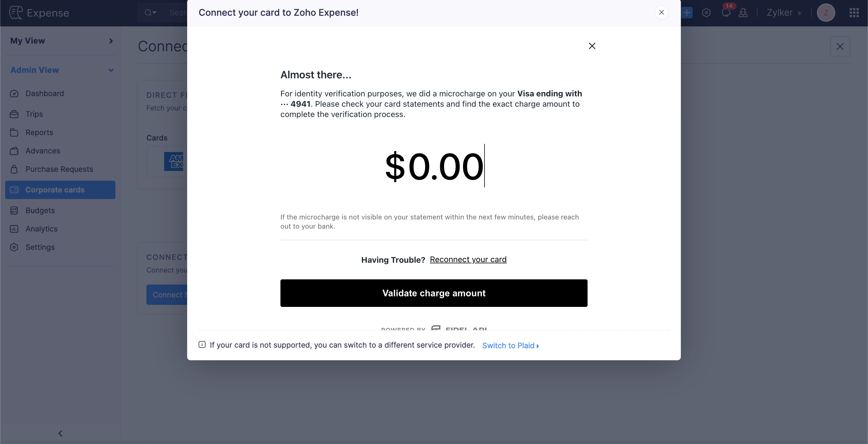868x444 pixels.
Task: Open the apps grid launcher icon
Action: pos(854,13)
